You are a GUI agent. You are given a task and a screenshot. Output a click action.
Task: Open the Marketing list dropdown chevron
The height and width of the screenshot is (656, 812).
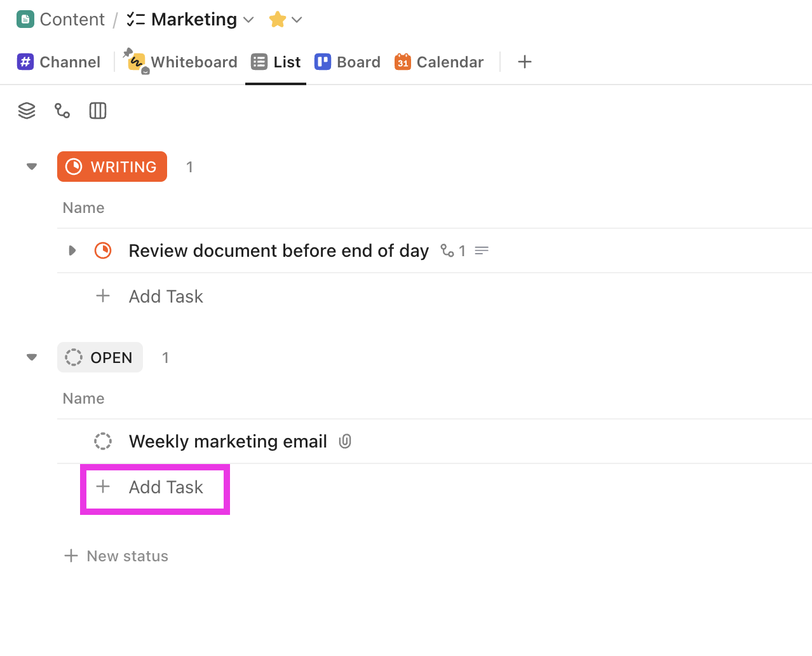[x=248, y=20]
